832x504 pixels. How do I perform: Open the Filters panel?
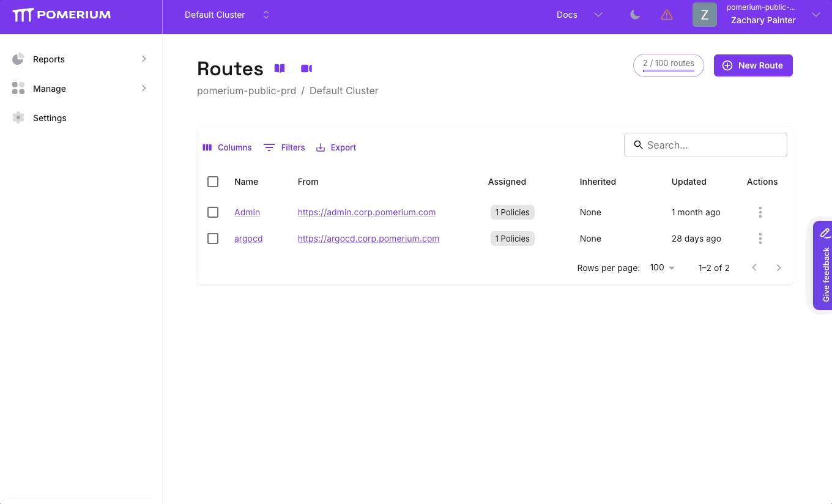pyautogui.click(x=284, y=147)
